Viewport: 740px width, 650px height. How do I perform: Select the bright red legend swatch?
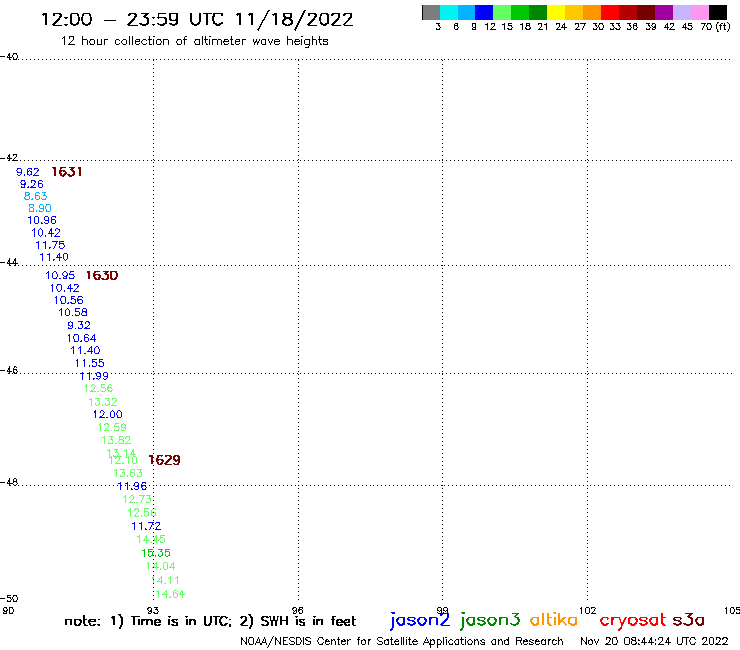[610, 12]
